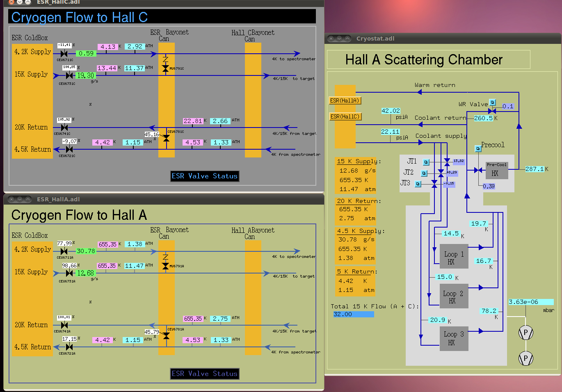Viewport: 562px width, 392px height.
Task: Click the 22.11 psiA coolant supply pressure
Action: [390, 132]
